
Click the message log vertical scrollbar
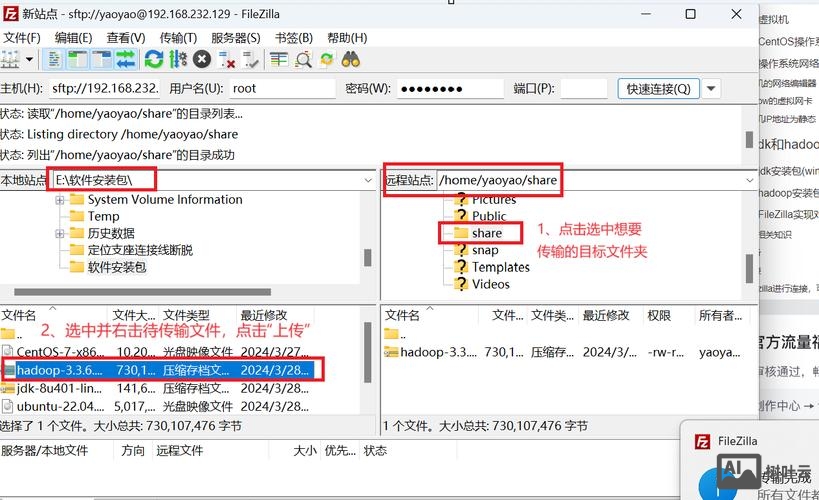point(749,139)
